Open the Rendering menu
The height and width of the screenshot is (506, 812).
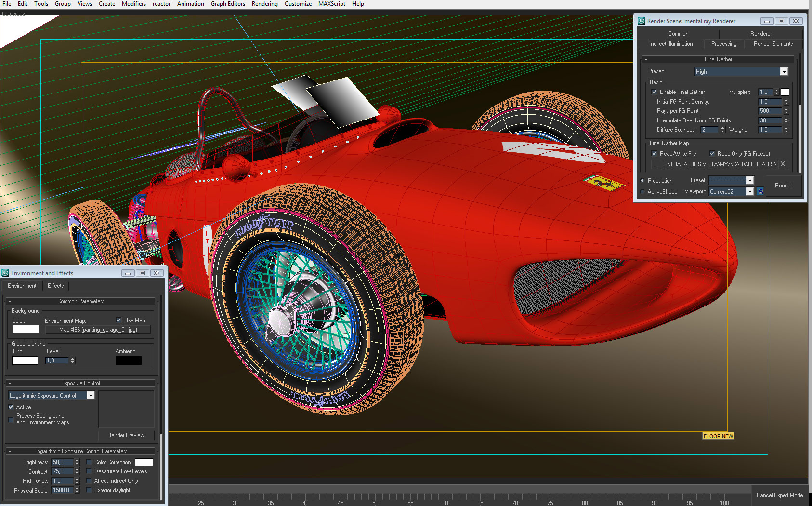tap(264, 4)
